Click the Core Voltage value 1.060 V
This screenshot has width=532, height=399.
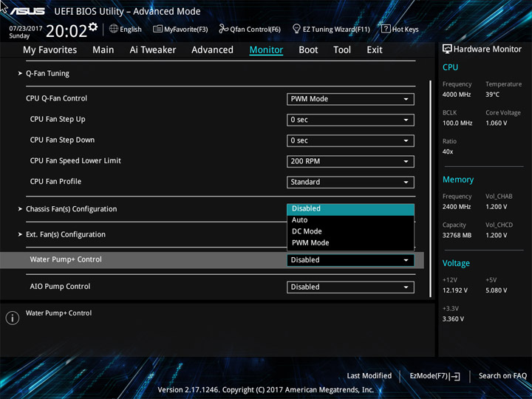click(497, 123)
